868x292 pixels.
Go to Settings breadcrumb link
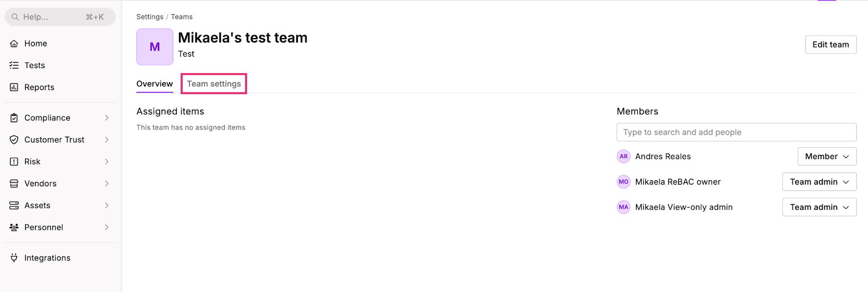tap(150, 17)
